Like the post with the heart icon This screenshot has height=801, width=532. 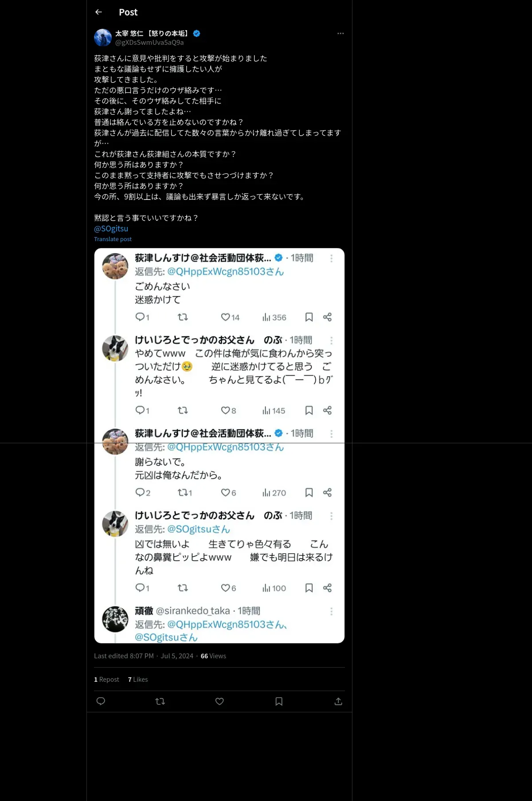pyautogui.click(x=219, y=701)
